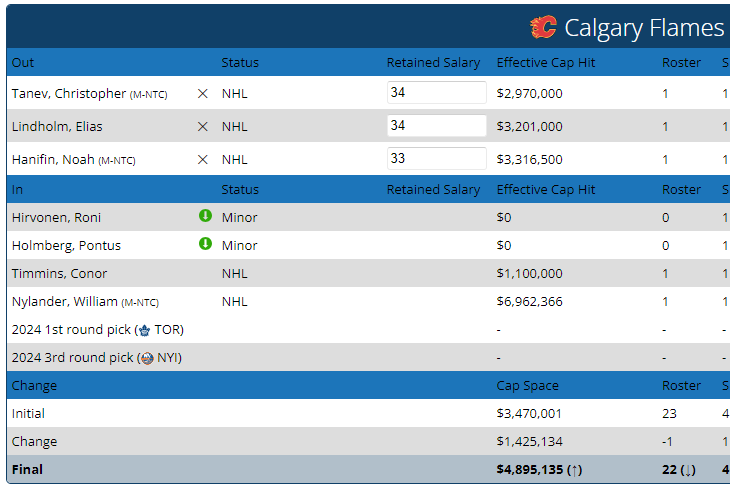The width and height of the screenshot is (730, 485).
Task: Edit retained salary field for Hanifin
Action: [x=437, y=158]
